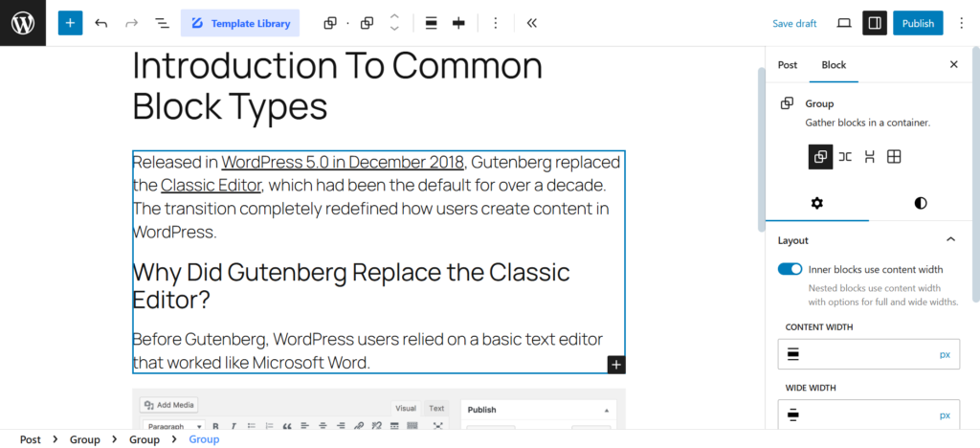Click the WordPress logo to view posts
The height and width of the screenshot is (448, 980).
click(23, 23)
